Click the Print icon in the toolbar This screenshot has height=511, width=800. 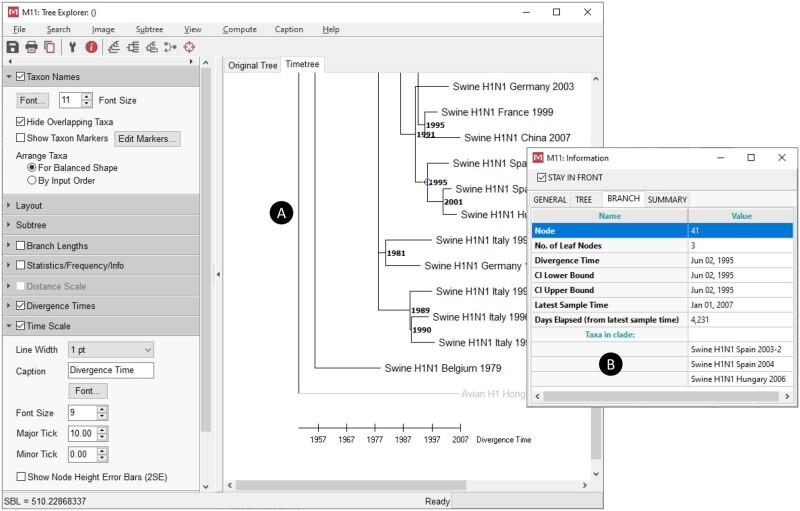pyautogui.click(x=31, y=47)
